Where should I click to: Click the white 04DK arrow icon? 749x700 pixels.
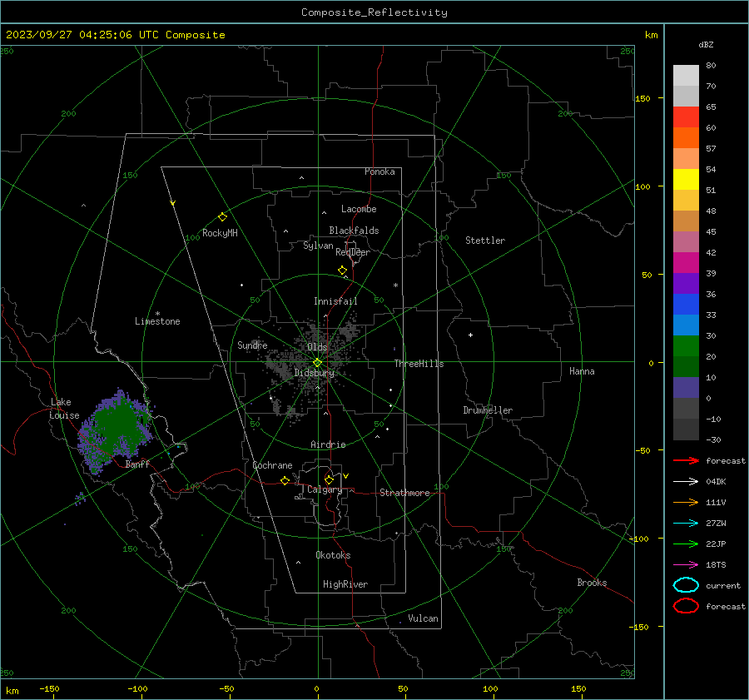(x=686, y=481)
